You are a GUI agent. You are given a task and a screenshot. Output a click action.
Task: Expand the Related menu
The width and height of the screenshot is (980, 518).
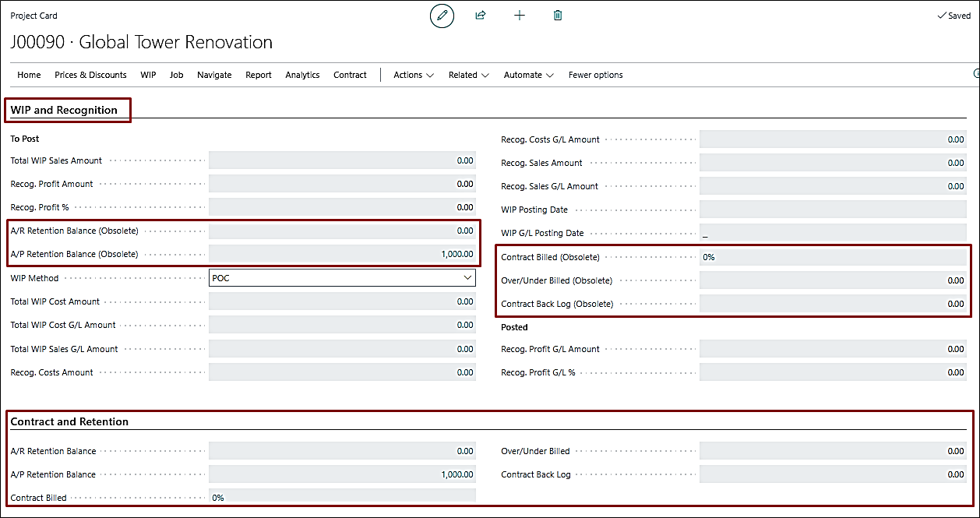pos(468,75)
